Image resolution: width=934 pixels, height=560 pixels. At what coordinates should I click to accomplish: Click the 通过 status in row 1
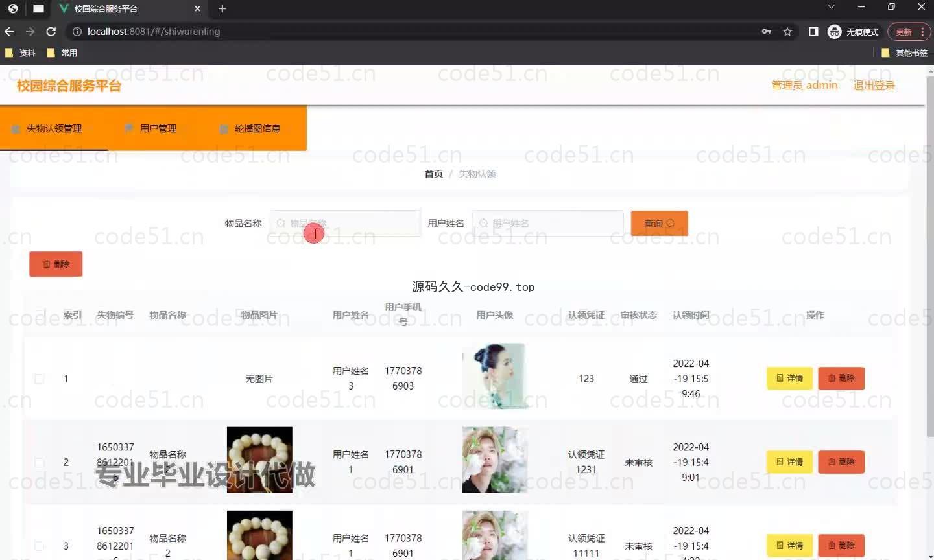pos(638,379)
